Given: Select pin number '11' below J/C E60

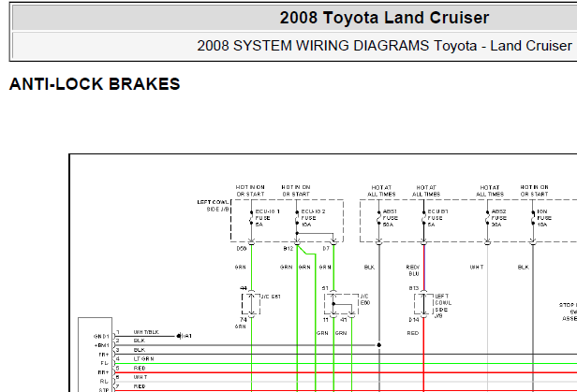Looking at the screenshot, I should pos(325,320).
